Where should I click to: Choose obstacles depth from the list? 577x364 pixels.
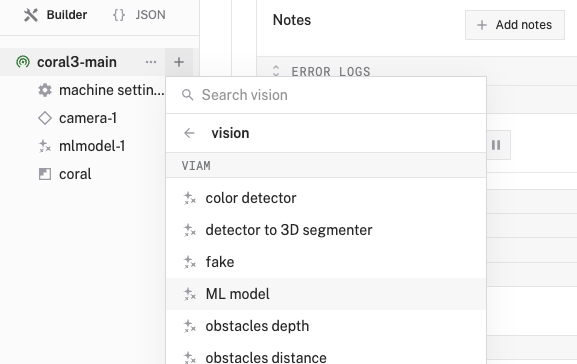pos(326,326)
